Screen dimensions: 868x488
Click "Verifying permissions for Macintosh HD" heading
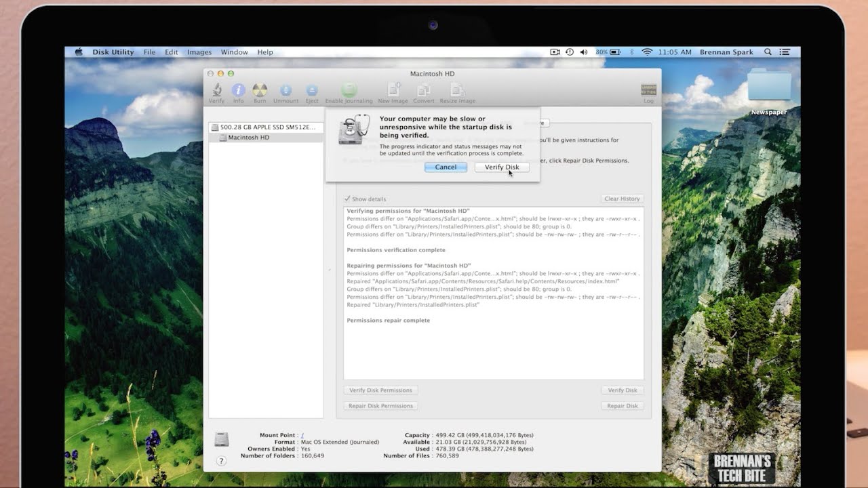[x=408, y=211]
